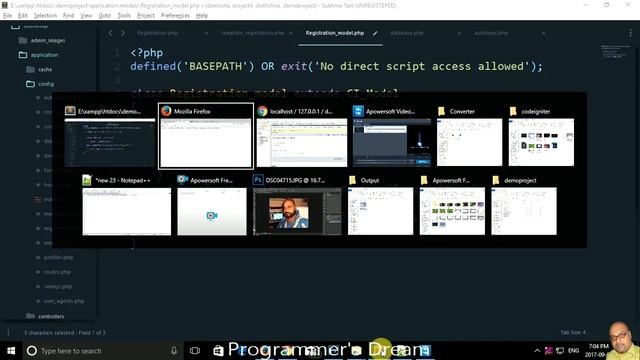Image resolution: width=640 pixels, height=360 pixels.
Task: Select the Apowersoft Video window thumbnail
Action: point(392,142)
